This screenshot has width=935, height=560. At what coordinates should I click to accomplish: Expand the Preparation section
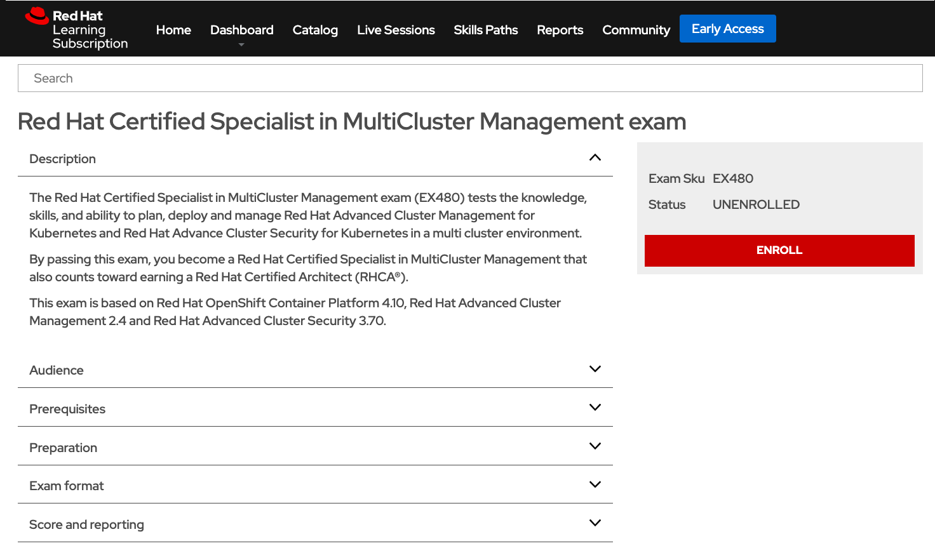click(595, 446)
